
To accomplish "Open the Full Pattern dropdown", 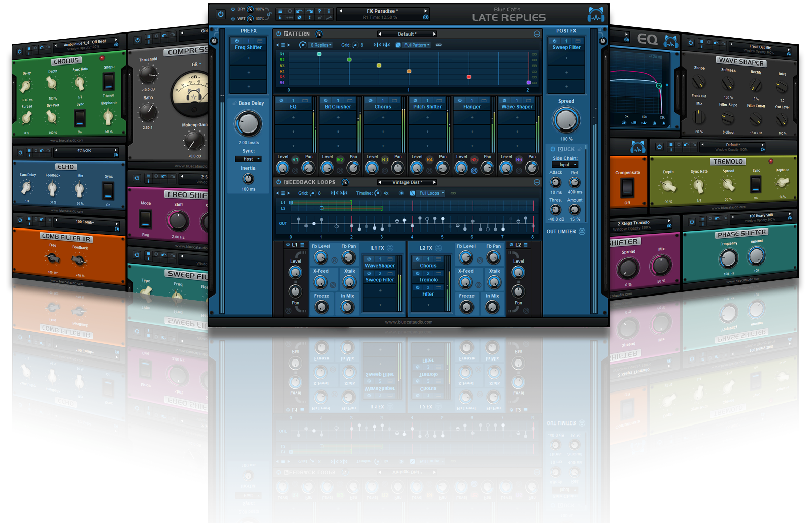I will (417, 45).
